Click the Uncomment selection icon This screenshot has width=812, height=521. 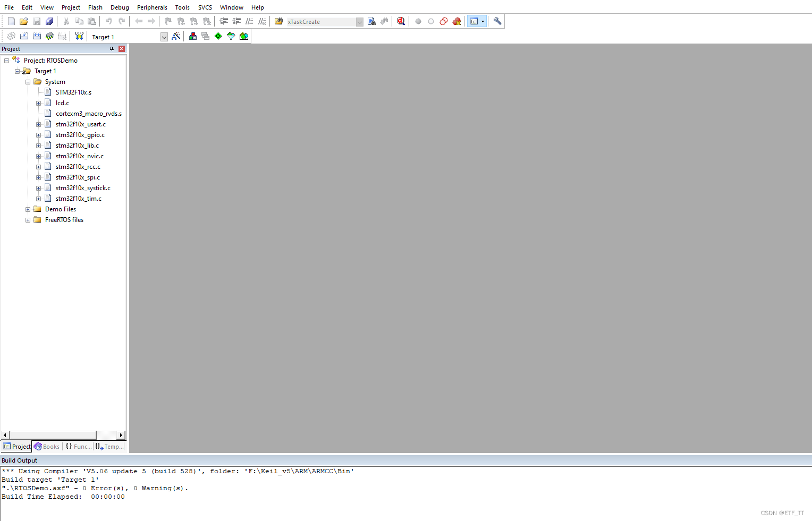262,21
